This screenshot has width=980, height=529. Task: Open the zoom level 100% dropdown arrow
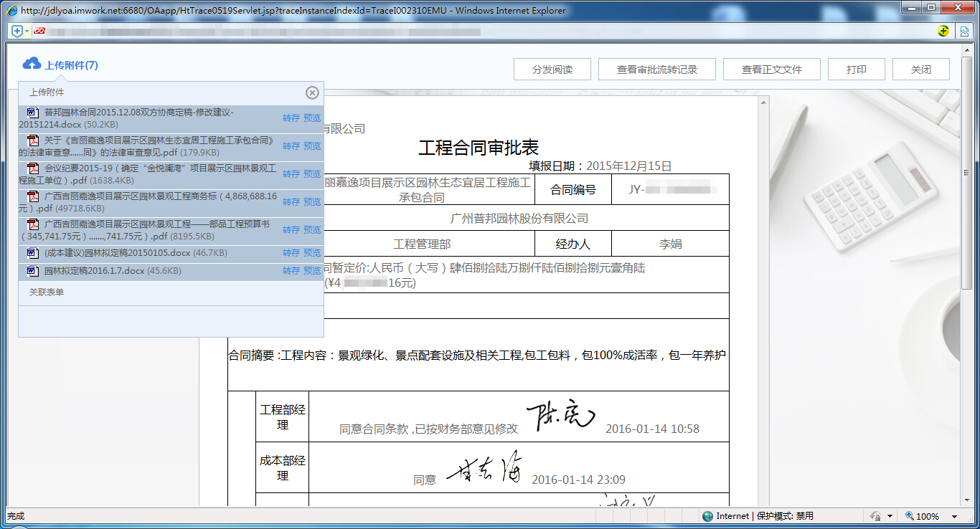(x=955, y=516)
